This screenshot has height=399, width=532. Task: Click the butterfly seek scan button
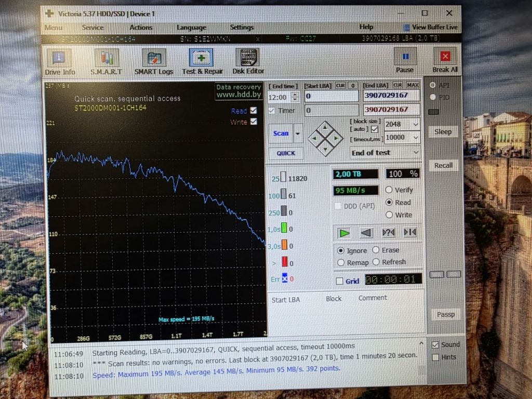point(410,232)
